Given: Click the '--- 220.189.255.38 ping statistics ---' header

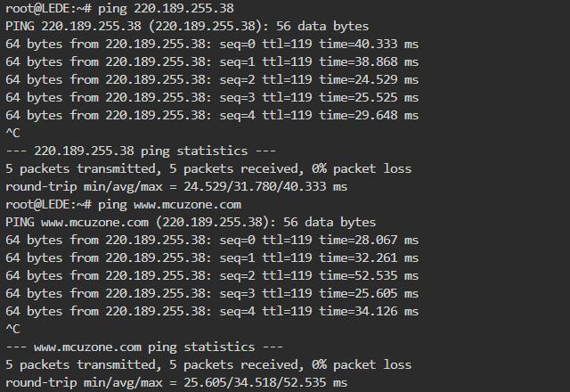Looking at the screenshot, I should [141, 151].
